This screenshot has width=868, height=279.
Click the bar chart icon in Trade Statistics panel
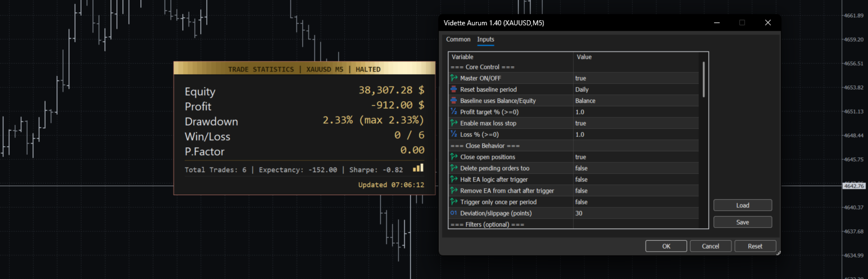point(419,168)
